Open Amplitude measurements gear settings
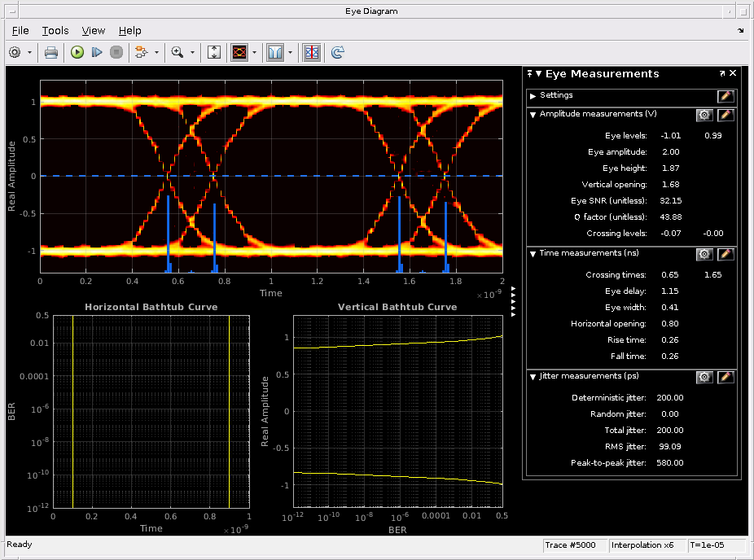The height and width of the screenshot is (560, 754). tap(704, 115)
